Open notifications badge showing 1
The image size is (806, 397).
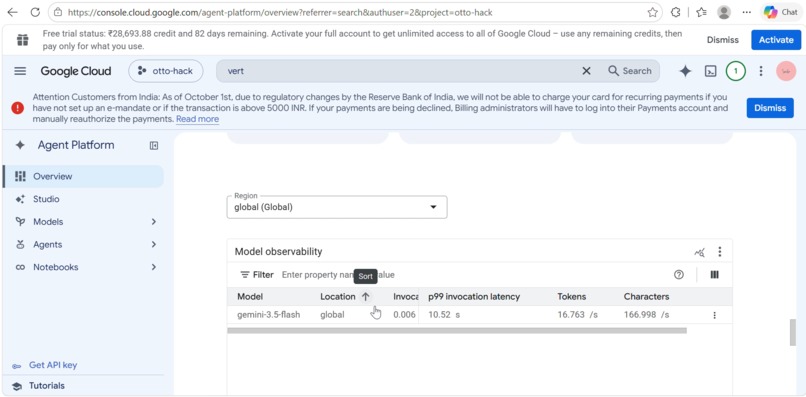[x=736, y=71]
